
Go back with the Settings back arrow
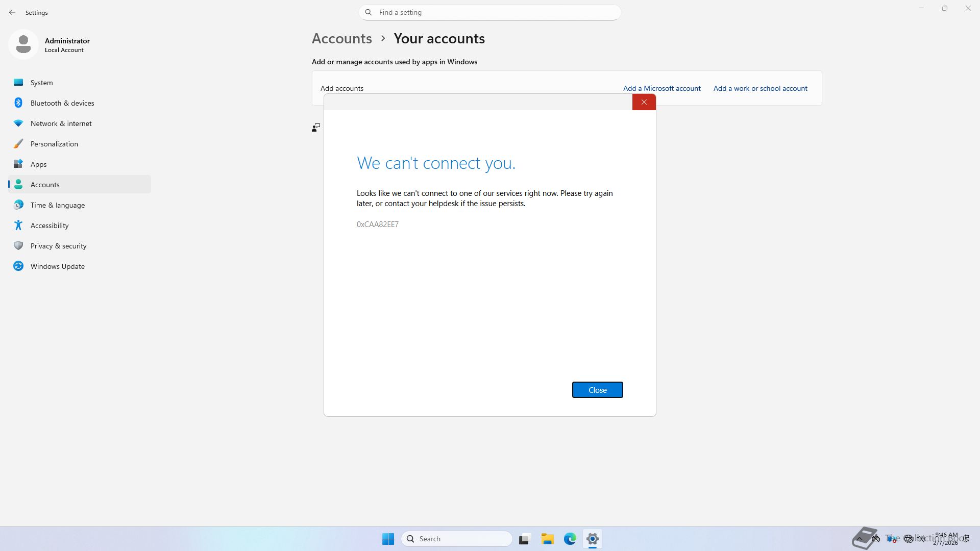(12, 12)
